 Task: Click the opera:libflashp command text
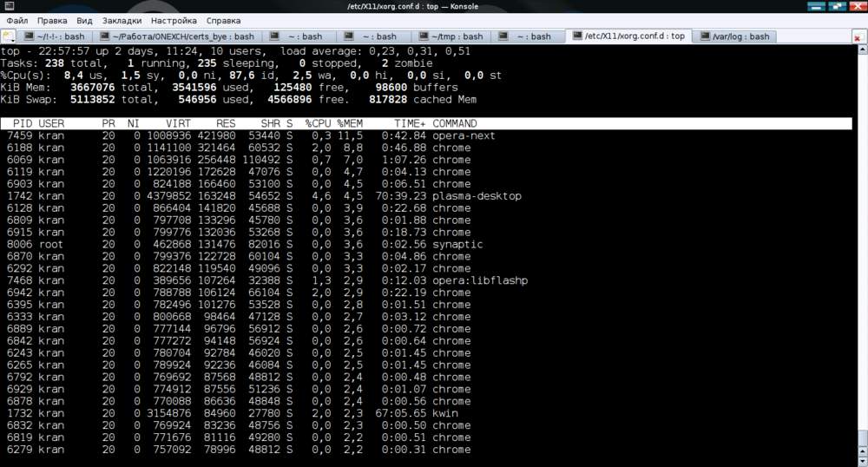pos(481,280)
